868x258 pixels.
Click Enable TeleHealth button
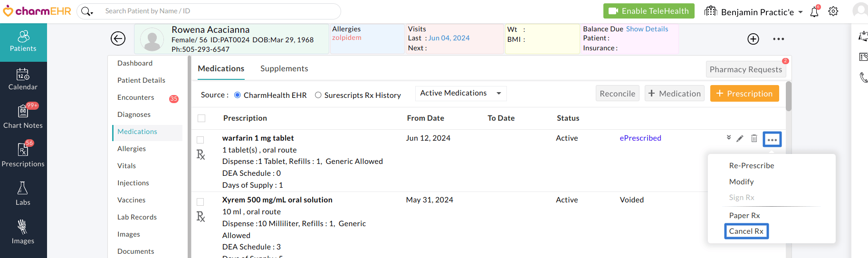(x=649, y=11)
